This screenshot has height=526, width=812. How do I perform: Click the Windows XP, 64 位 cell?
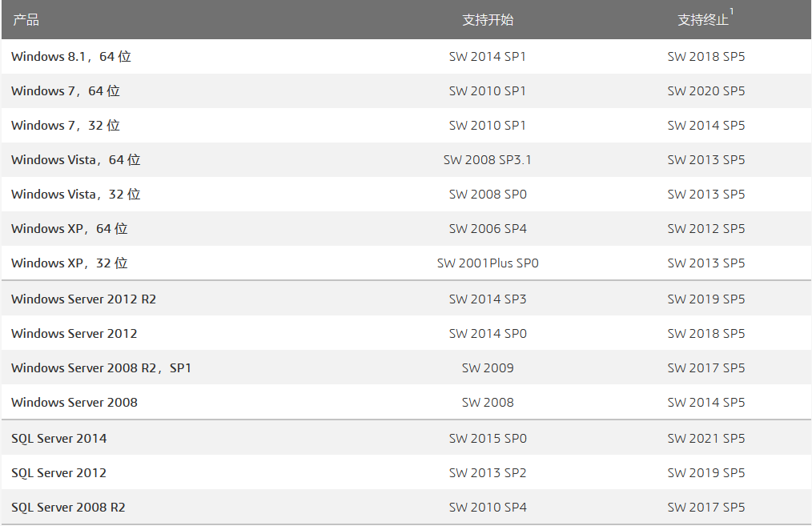pyautogui.click(x=70, y=229)
